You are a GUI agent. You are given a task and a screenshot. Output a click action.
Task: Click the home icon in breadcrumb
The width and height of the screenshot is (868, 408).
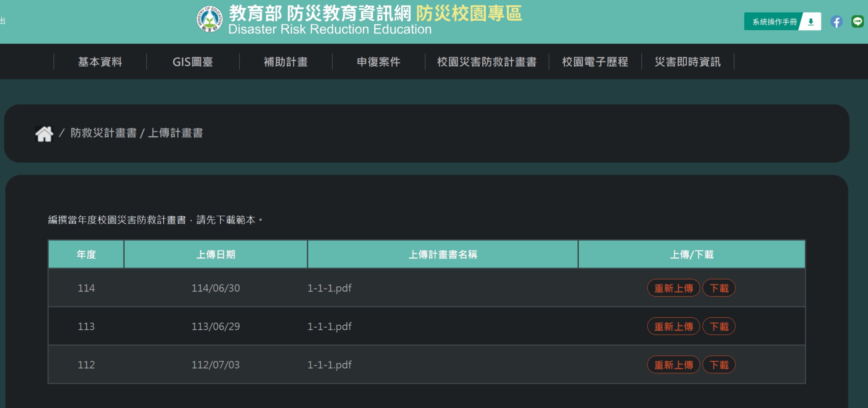[x=44, y=133]
